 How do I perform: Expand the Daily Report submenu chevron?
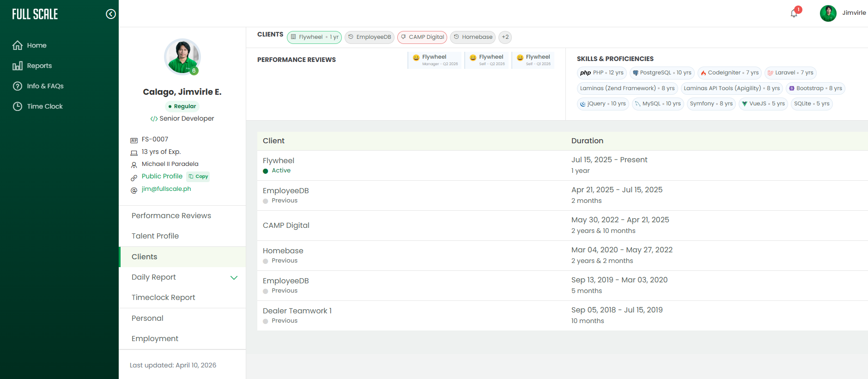pyautogui.click(x=234, y=277)
